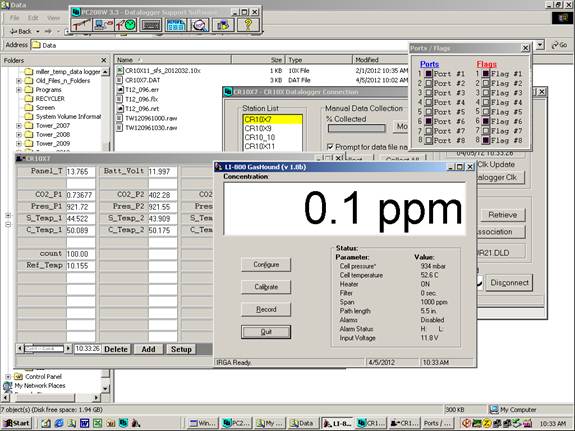This screenshot has width=575, height=431.
Task: Switch to Ports / ... taskbar button
Action: click(437, 423)
